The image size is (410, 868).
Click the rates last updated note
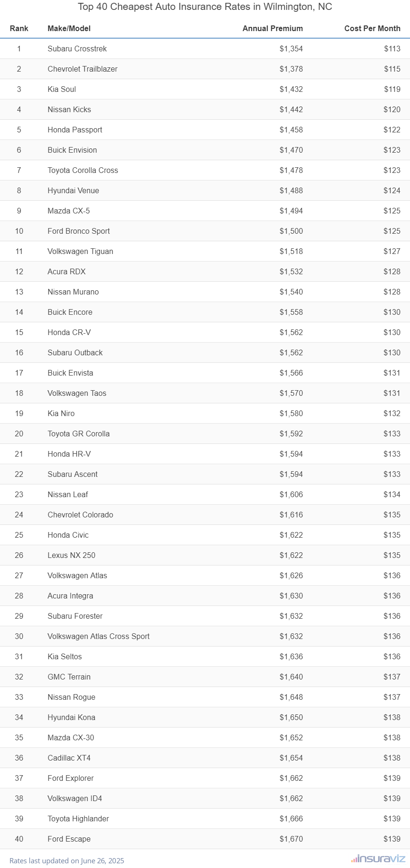tap(67, 860)
